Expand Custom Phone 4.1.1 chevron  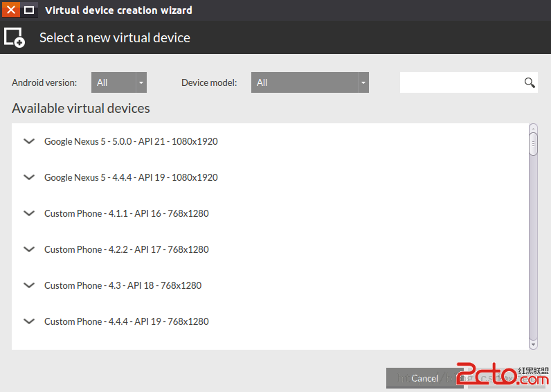point(29,213)
